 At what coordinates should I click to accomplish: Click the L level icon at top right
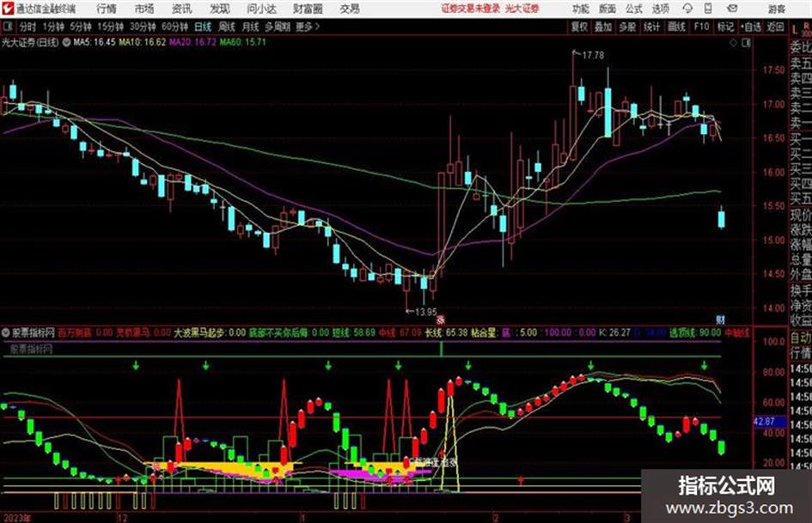pos(795,29)
